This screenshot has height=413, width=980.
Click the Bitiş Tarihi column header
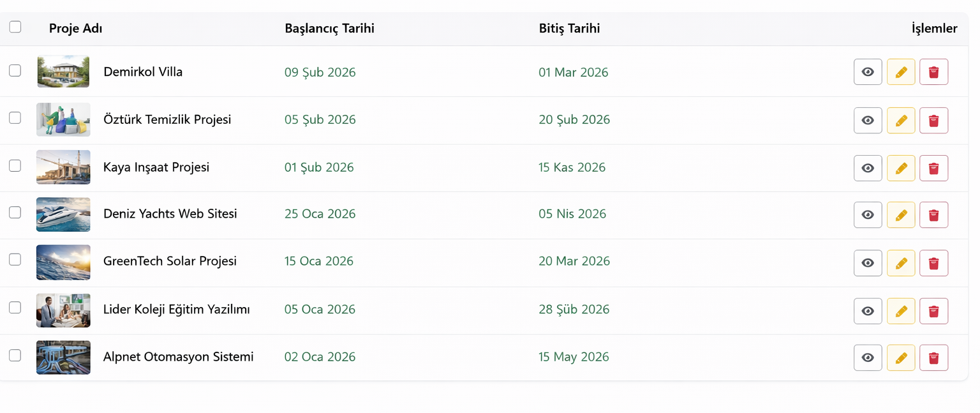pos(569,29)
